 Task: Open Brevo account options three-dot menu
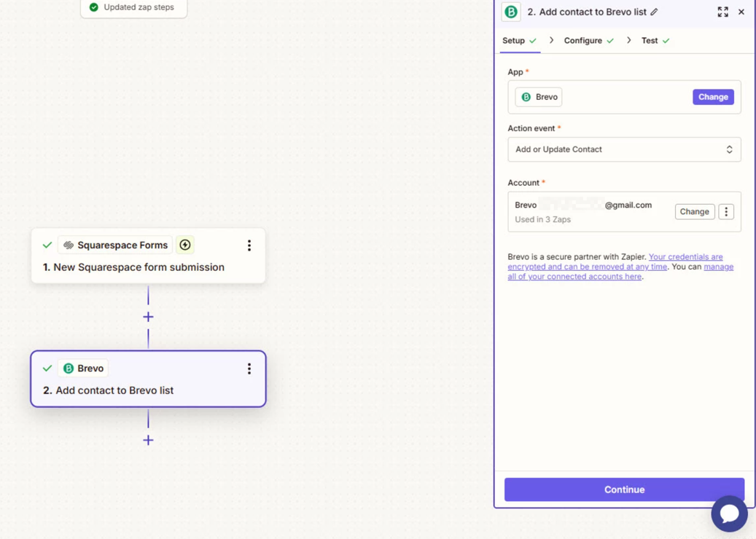(725, 212)
